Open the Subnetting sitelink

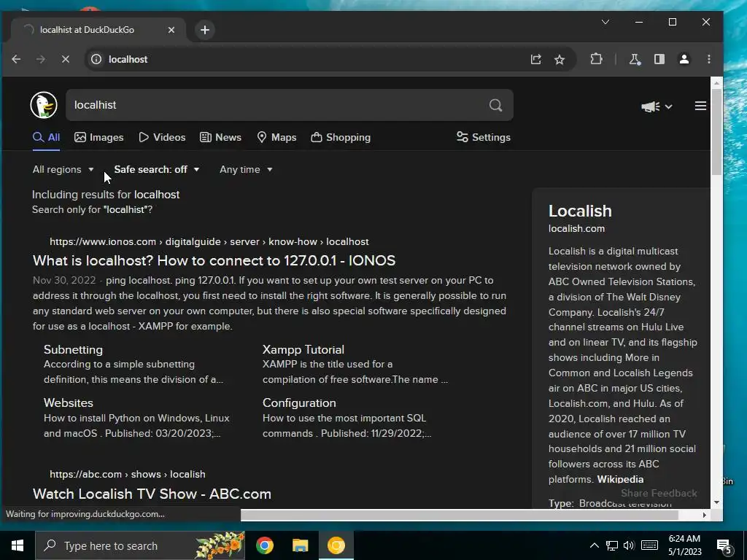(x=74, y=349)
